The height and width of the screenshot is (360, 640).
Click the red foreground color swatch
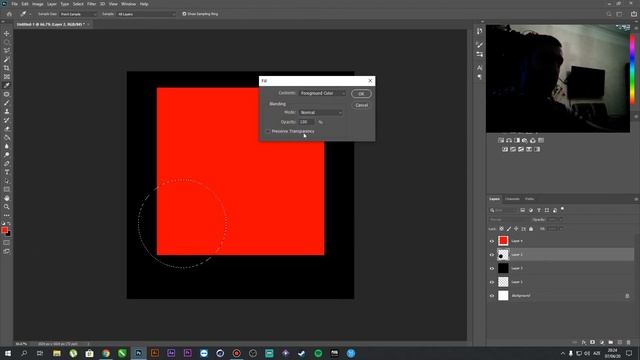click(4, 230)
